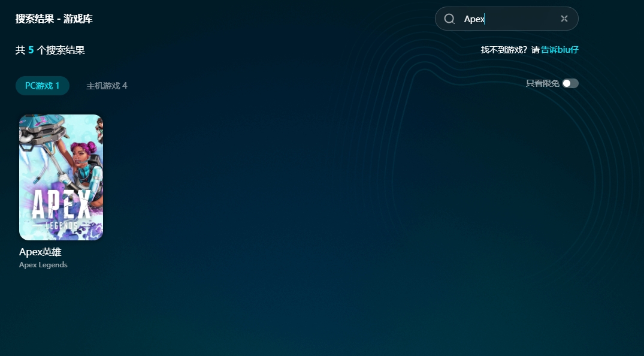The height and width of the screenshot is (356, 644).
Task: Click the white APEX logo on the cover
Action: point(61,205)
